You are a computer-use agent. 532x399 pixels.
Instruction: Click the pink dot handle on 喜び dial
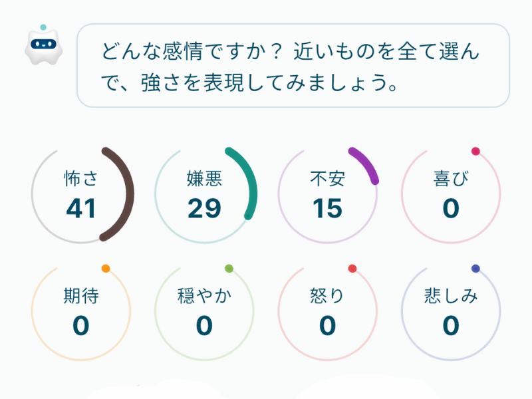tap(474, 151)
